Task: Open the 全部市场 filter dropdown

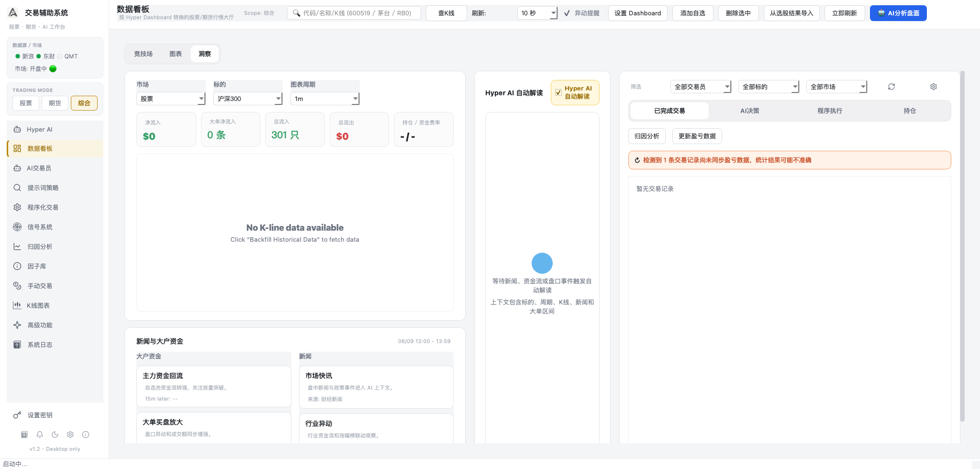Action: coord(836,87)
